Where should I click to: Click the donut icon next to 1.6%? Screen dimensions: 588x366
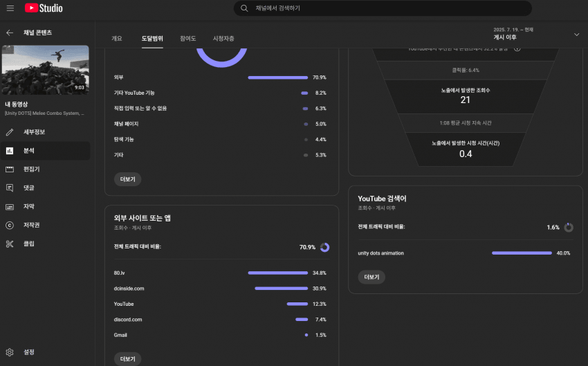point(569,227)
